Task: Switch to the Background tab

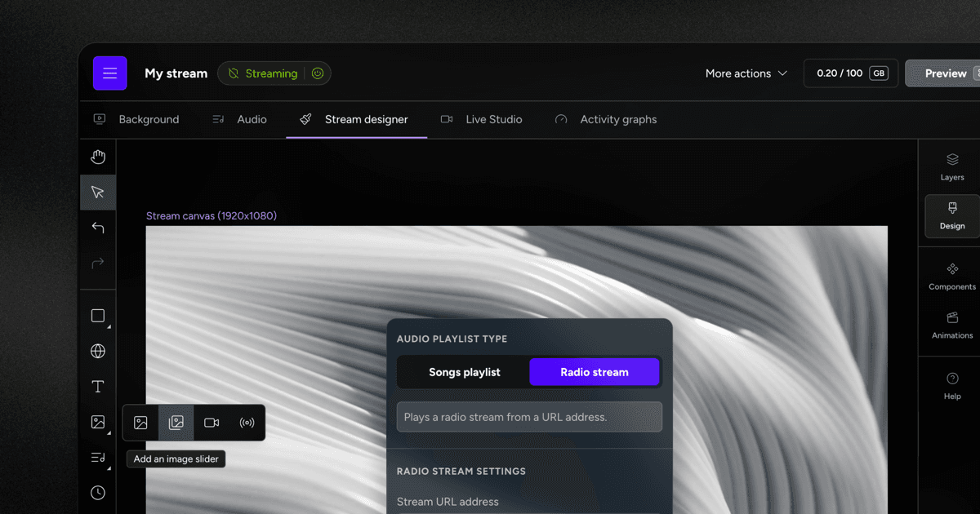Action: (x=136, y=119)
